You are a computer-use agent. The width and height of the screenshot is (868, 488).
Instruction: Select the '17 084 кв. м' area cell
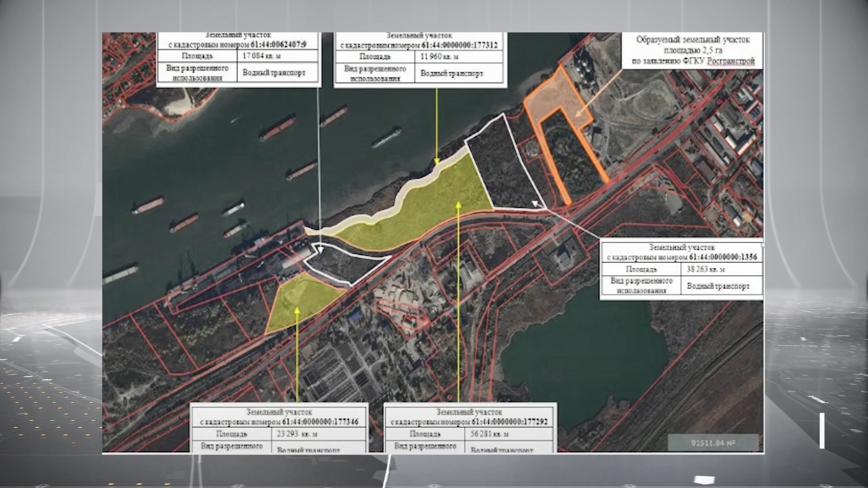coord(278,56)
